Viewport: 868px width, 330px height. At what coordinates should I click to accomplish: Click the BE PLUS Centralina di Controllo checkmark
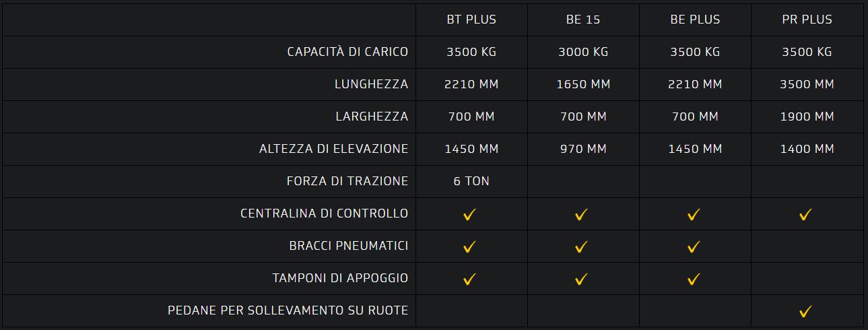tap(694, 214)
